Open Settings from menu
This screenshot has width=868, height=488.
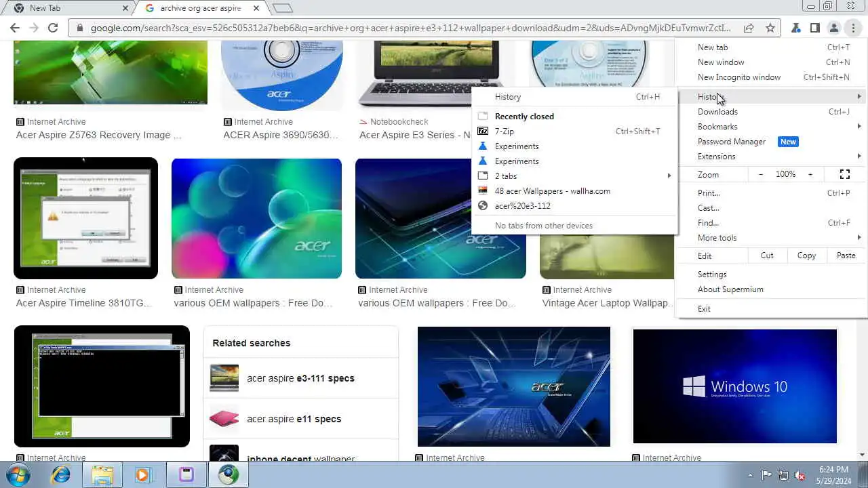771,274
